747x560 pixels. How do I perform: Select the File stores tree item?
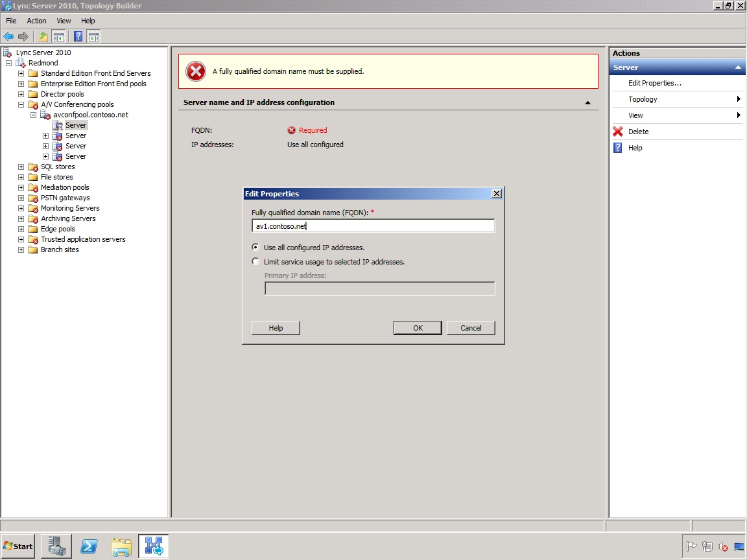click(x=56, y=177)
